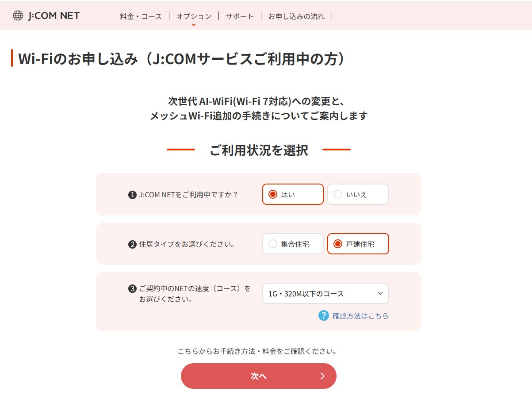Screen dimensions: 532x407
Task: Select the はい radio button
Action: click(x=273, y=194)
